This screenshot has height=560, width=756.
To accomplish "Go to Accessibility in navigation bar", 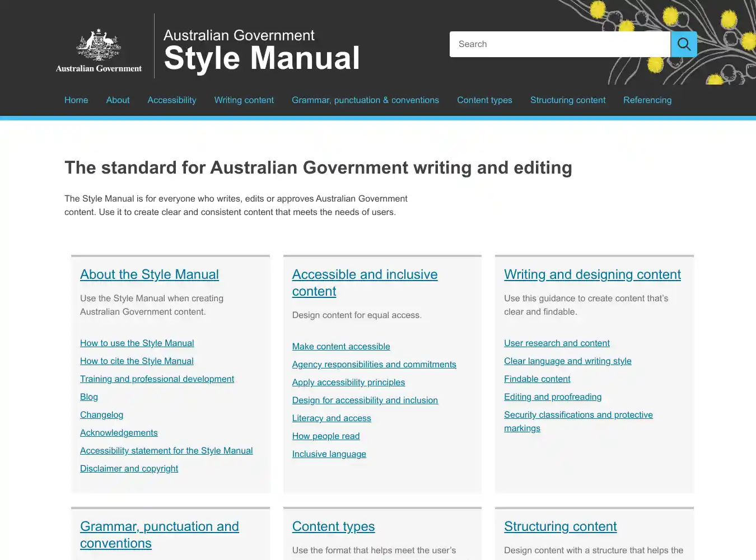I will (x=172, y=100).
